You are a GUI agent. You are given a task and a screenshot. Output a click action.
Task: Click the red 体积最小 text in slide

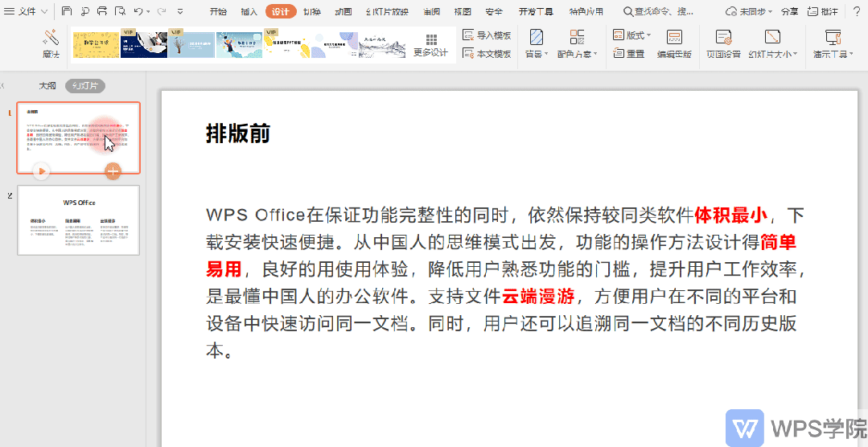[x=731, y=214]
